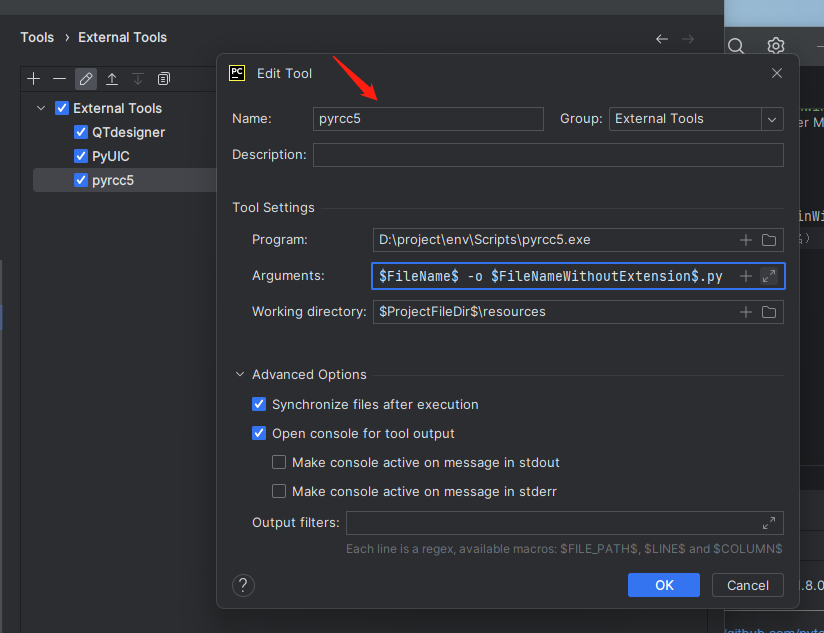Screen dimensions: 824x633
Task: Click the Move Up arrow icon
Action: pyautogui.click(x=112, y=78)
